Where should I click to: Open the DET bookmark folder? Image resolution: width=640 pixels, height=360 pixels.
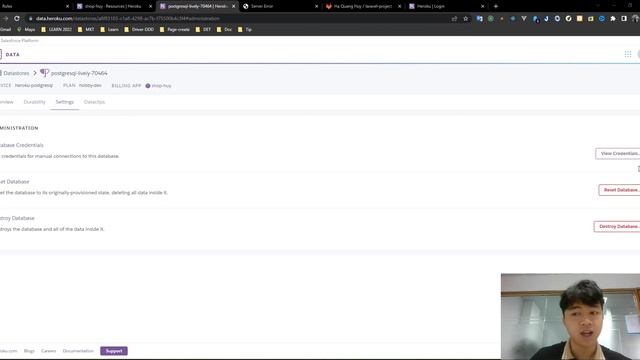tap(203, 29)
